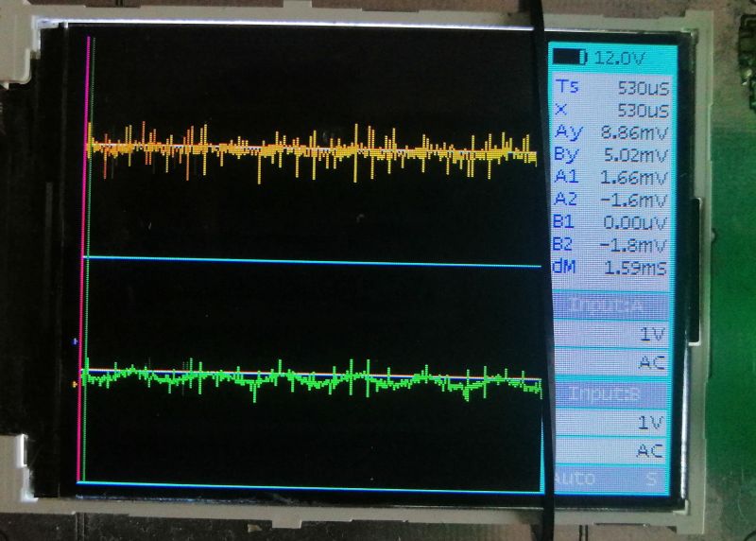The width and height of the screenshot is (756, 541).
Task: Select the A2 -1.6mV cursor value
Action: [610, 200]
